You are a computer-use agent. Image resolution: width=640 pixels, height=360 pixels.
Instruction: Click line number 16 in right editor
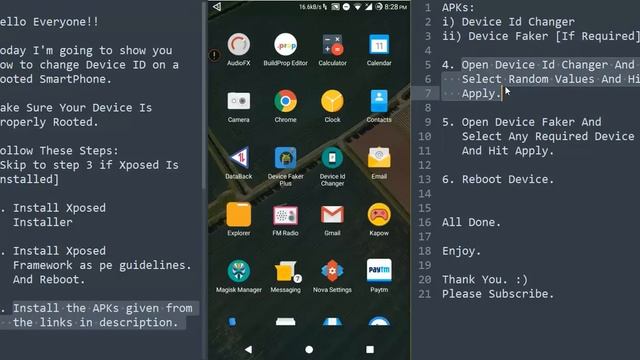[x=424, y=222]
